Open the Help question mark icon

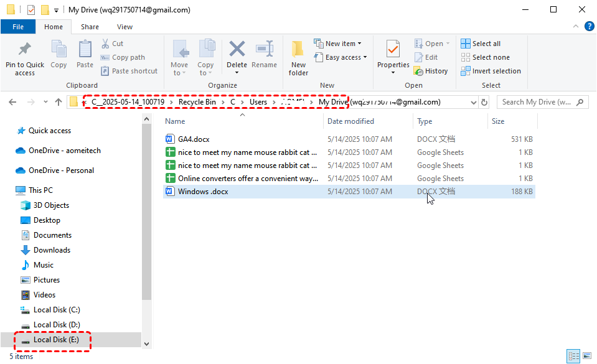pos(589,26)
